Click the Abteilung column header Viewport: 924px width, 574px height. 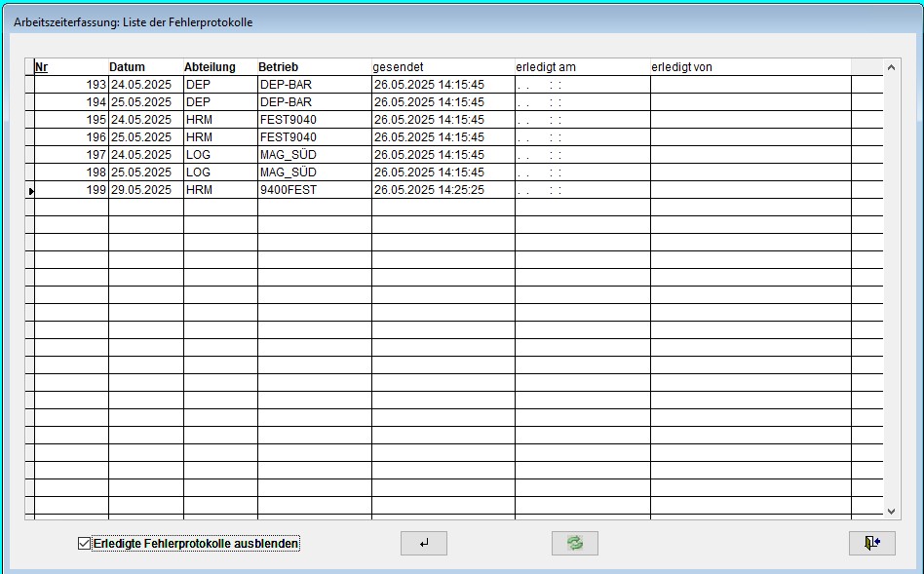pos(220,67)
